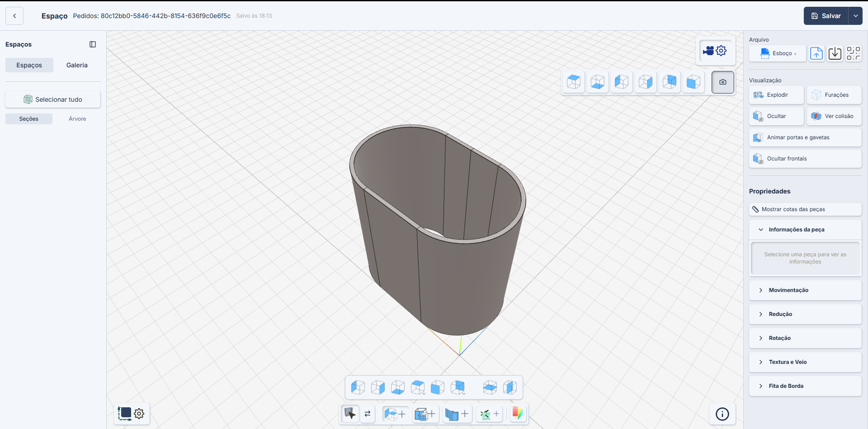Expand the Movimentação section
Image resolution: width=868 pixels, height=429 pixels.
pyautogui.click(x=805, y=290)
